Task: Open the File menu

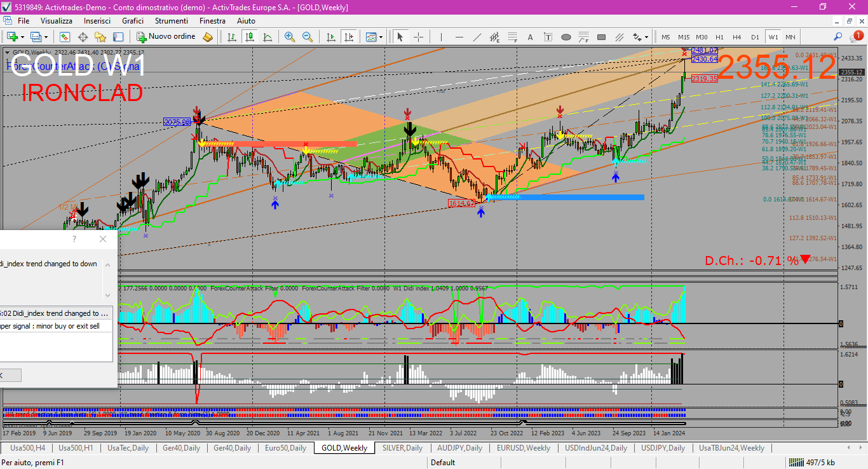Action: [x=24, y=21]
